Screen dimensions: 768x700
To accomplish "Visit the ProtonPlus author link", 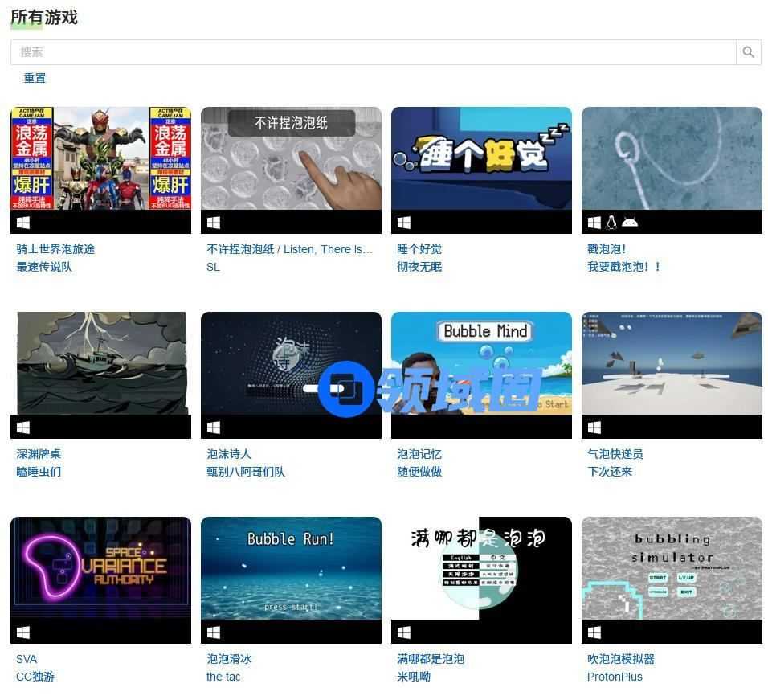I will click(615, 677).
